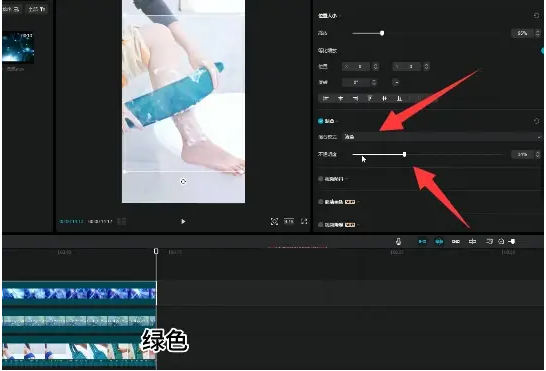Click the opacity slider handle
The width and height of the screenshot is (546, 371).
[x=404, y=154]
